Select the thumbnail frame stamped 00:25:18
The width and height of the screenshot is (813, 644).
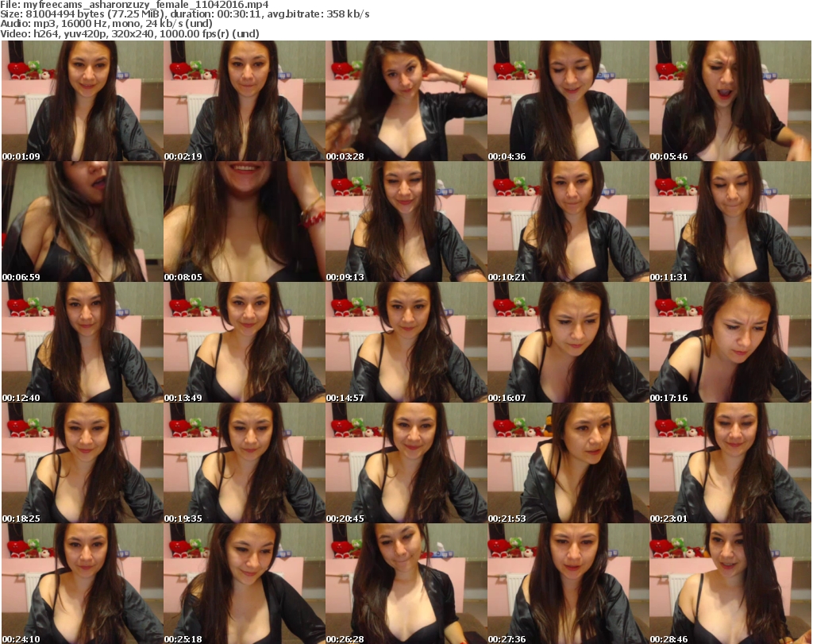245,584
